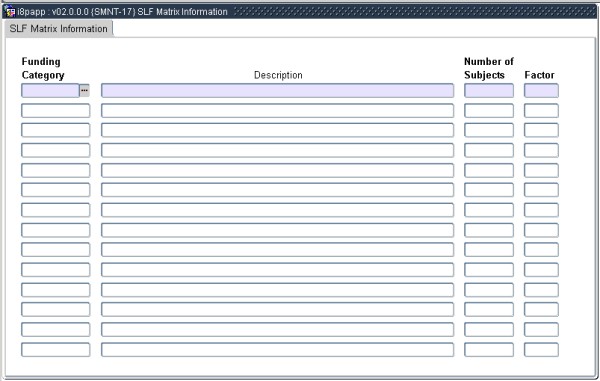Select the fifth row Description field
The width and height of the screenshot is (600, 381).
[x=277, y=170]
